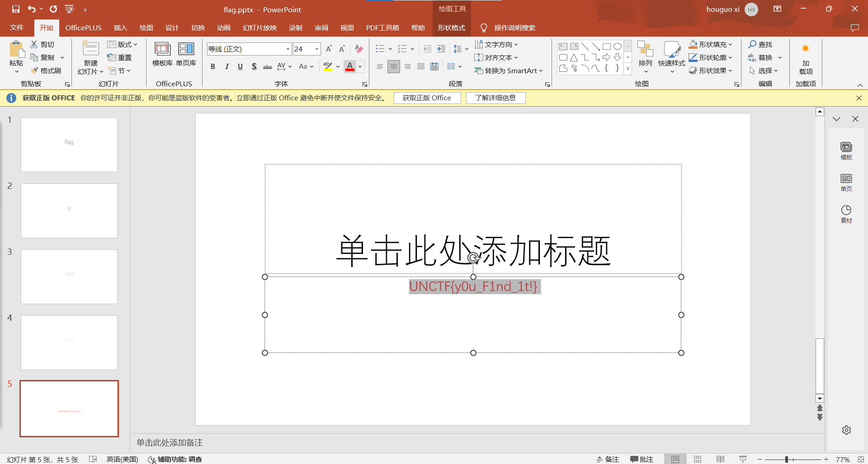868x464 pixels.
Task: Decrease font size with the smaller A icon
Action: click(342, 49)
